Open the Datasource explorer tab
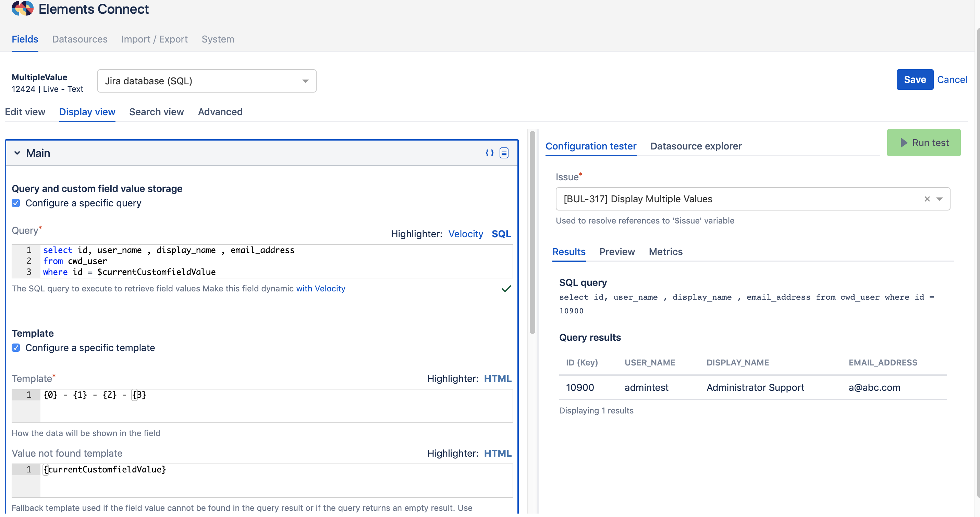980x517 pixels. coord(696,146)
